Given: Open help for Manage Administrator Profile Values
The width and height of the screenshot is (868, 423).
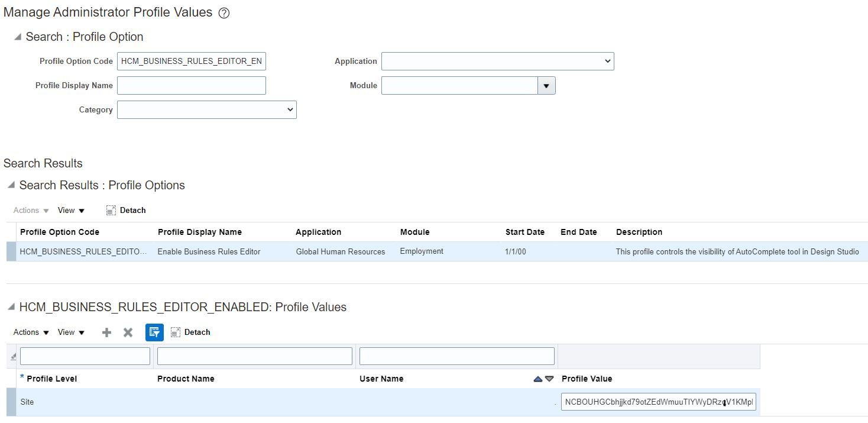Looking at the screenshot, I should tap(224, 12).
